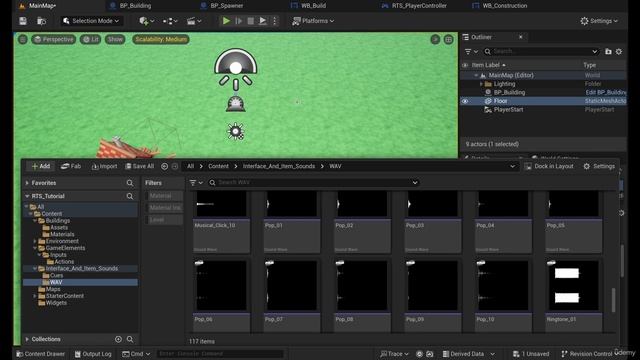Click the Outliner add folder icon
640x360 pixels.
click(608, 51)
